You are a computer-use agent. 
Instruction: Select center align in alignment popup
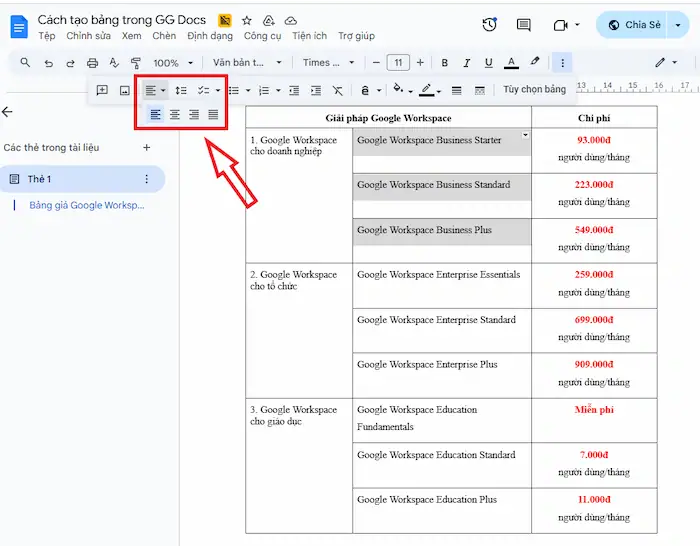pyautogui.click(x=175, y=115)
